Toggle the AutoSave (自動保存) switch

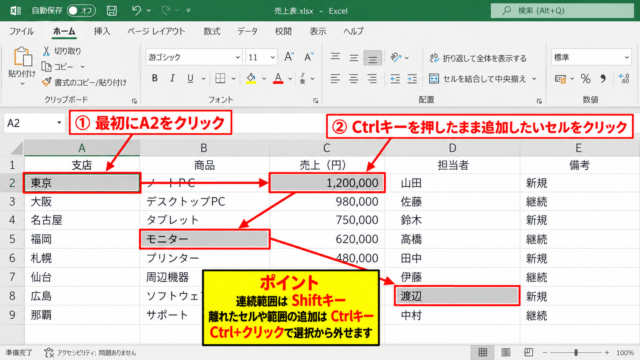(82, 11)
